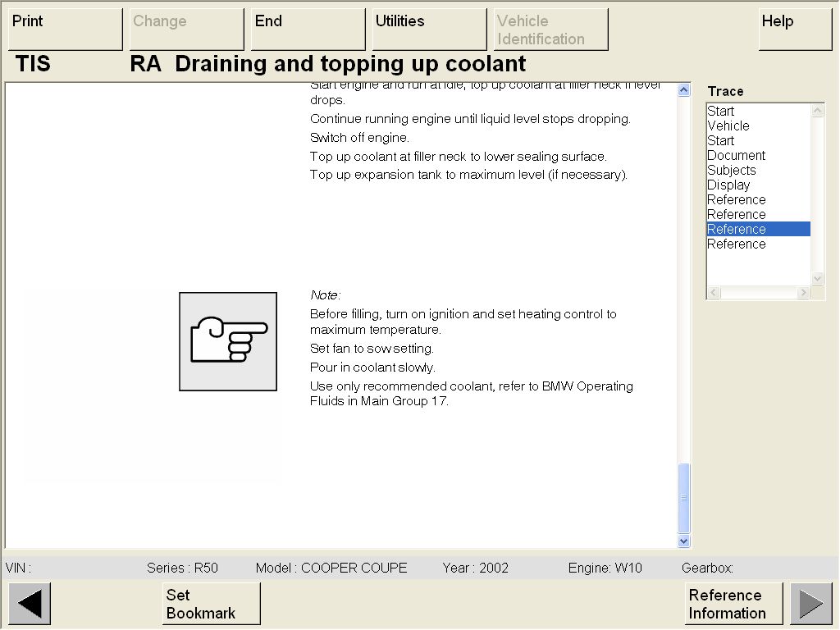Click the back arrow navigation button
The width and height of the screenshot is (840, 630).
(30, 604)
